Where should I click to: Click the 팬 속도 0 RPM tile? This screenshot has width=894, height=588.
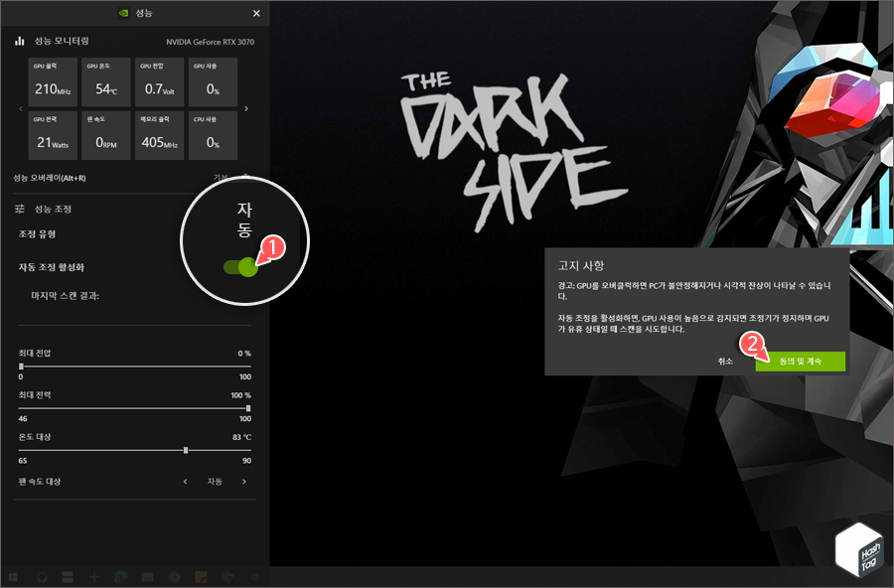106,135
